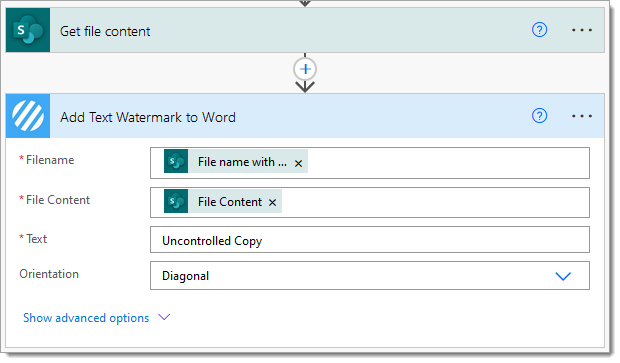The image size is (620, 363).
Task: Open the ellipsis menu of Get file content
Action: (582, 30)
